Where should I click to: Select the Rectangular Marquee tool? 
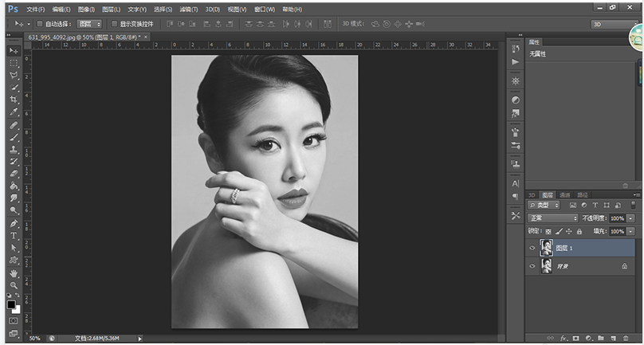[x=14, y=62]
